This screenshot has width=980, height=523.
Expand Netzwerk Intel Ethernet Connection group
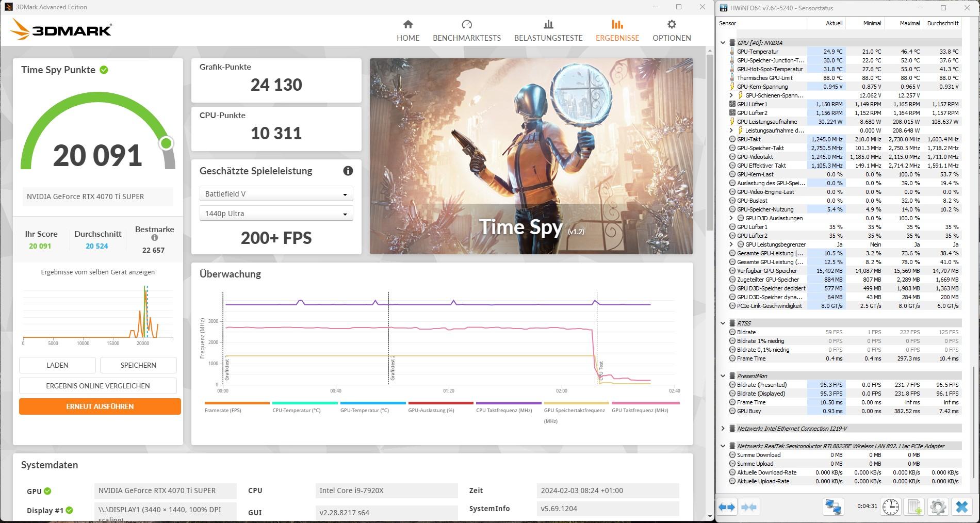pyautogui.click(x=723, y=429)
